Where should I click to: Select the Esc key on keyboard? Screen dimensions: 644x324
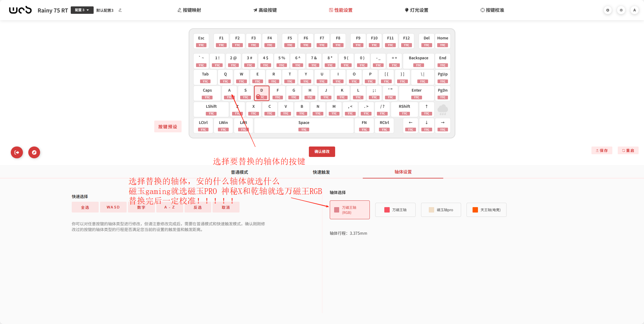click(201, 41)
